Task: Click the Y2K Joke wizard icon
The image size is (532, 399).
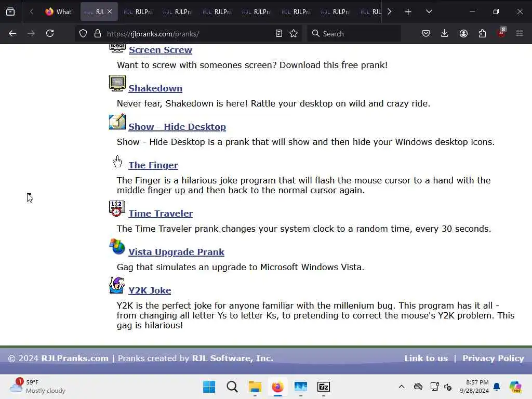Action: [117, 285]
